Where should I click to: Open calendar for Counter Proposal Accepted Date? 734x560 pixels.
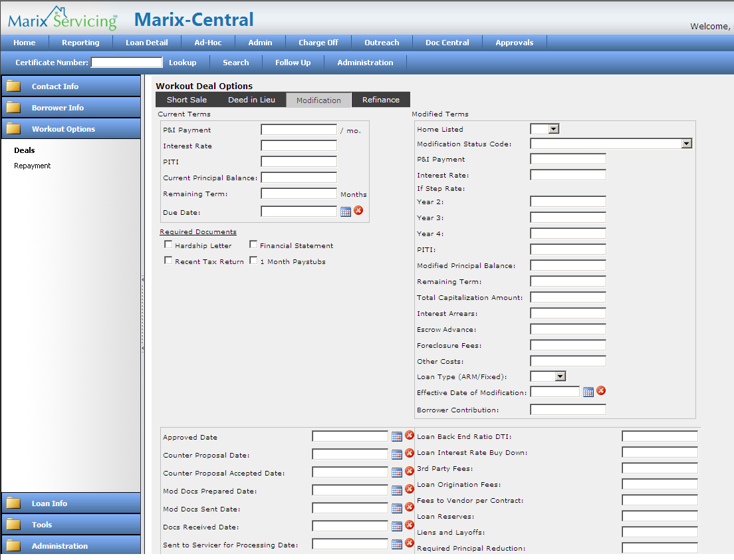point(396,472)
